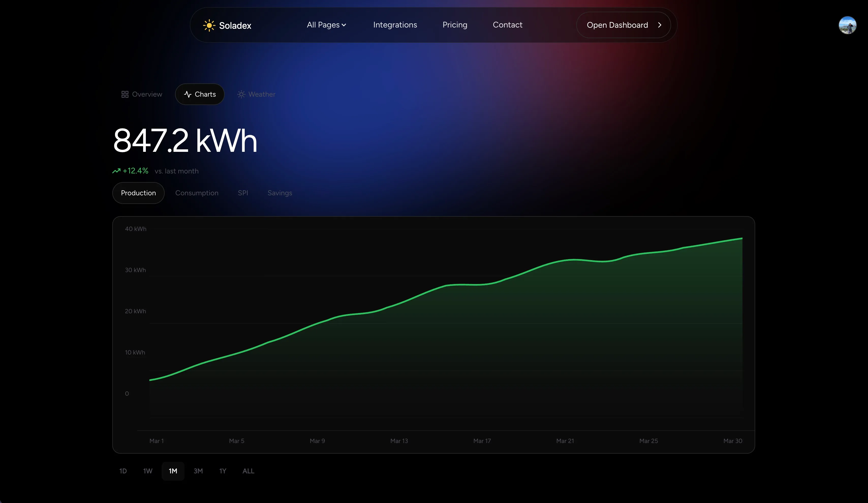Open the profile avatar in top right corner

point(848,25)
